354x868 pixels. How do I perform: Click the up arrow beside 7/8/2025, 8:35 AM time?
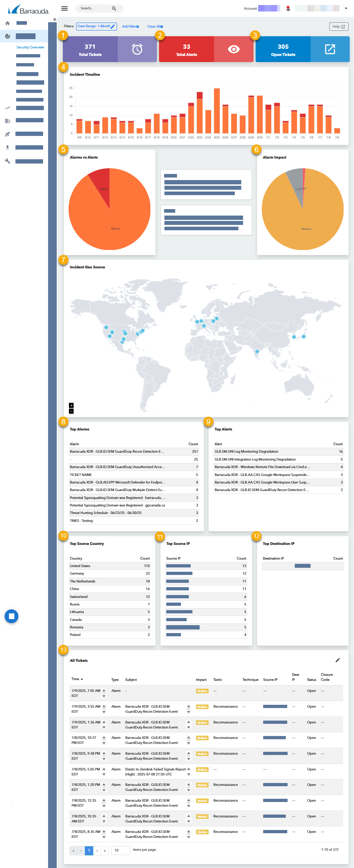point(104,831)
